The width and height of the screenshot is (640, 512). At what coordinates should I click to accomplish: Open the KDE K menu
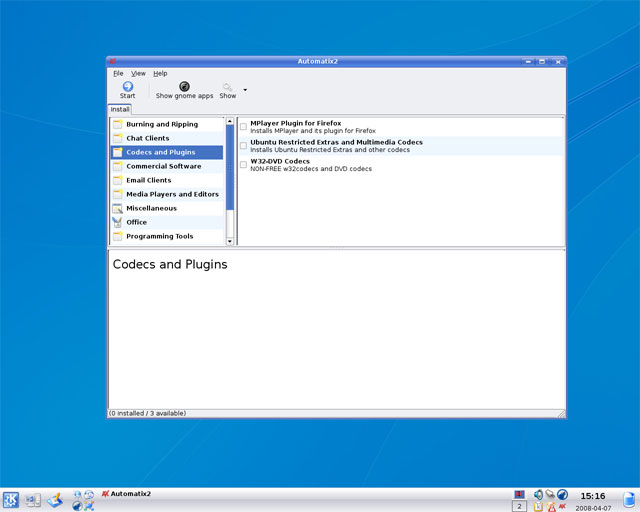tap(11, 500)
